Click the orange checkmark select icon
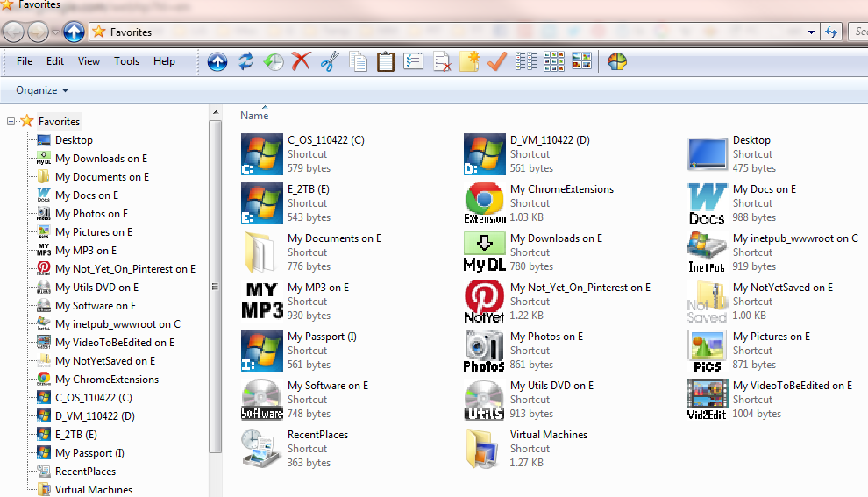868x497 pixels. [x=496, y=61]
